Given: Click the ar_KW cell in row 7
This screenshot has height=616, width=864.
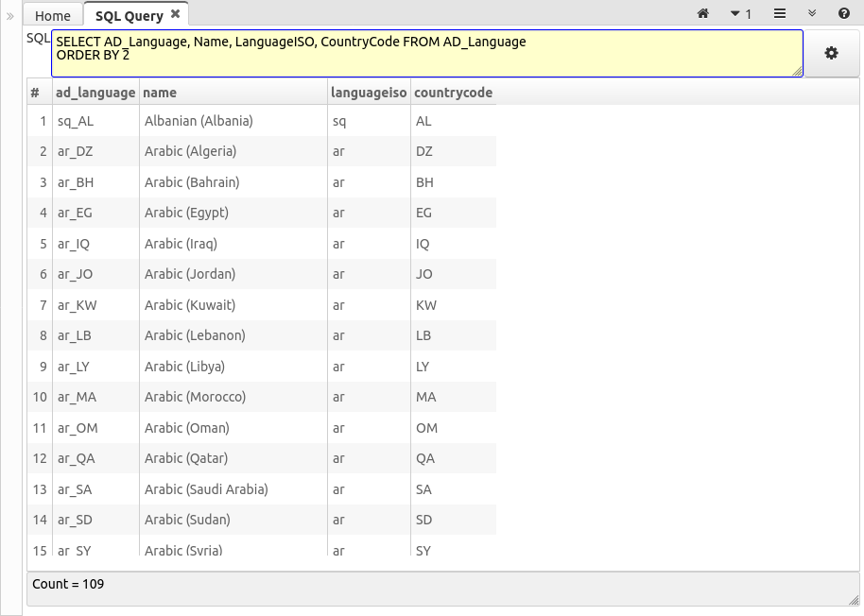Looking at the screenshot, I should click(78, 305).
